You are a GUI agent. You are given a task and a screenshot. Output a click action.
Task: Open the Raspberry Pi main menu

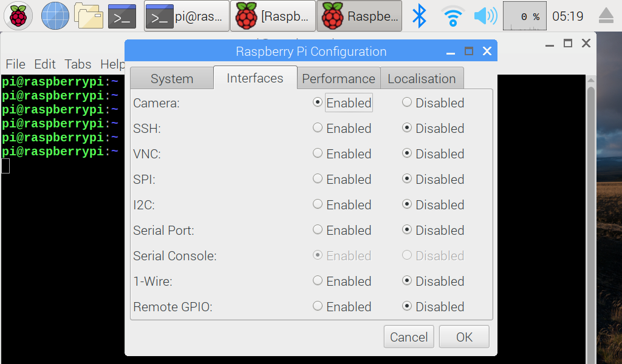pos(18,16)
